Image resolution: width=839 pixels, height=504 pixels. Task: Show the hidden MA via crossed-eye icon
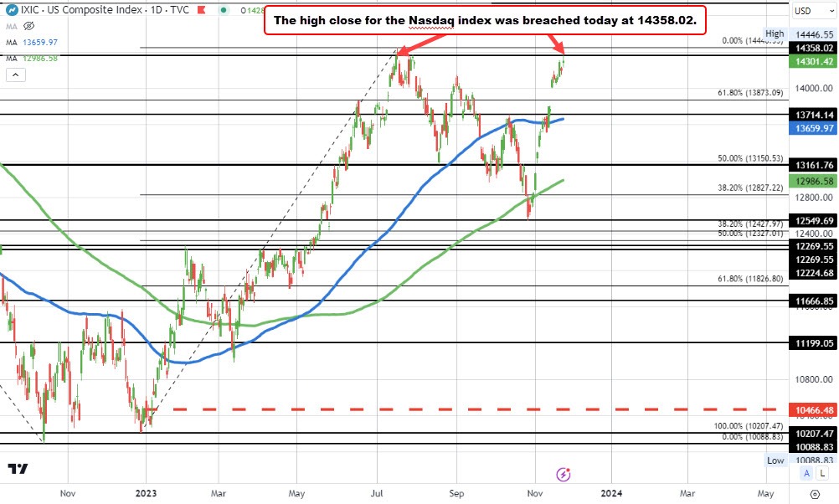pos(29,26)
